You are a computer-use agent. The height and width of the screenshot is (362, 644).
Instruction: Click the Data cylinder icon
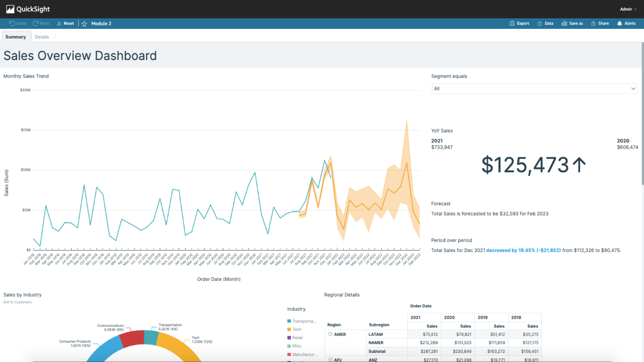[540, 23]
